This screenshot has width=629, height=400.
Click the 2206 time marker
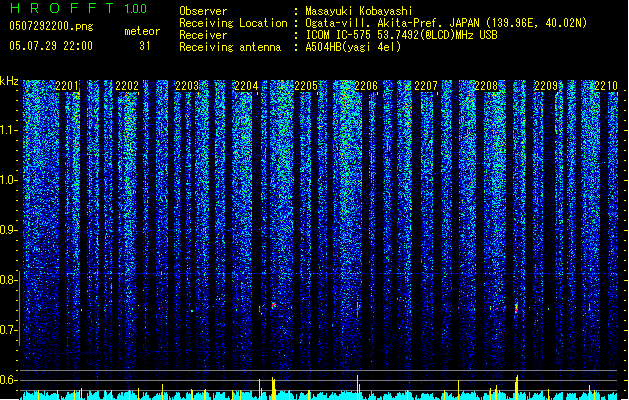pos(366,86)
